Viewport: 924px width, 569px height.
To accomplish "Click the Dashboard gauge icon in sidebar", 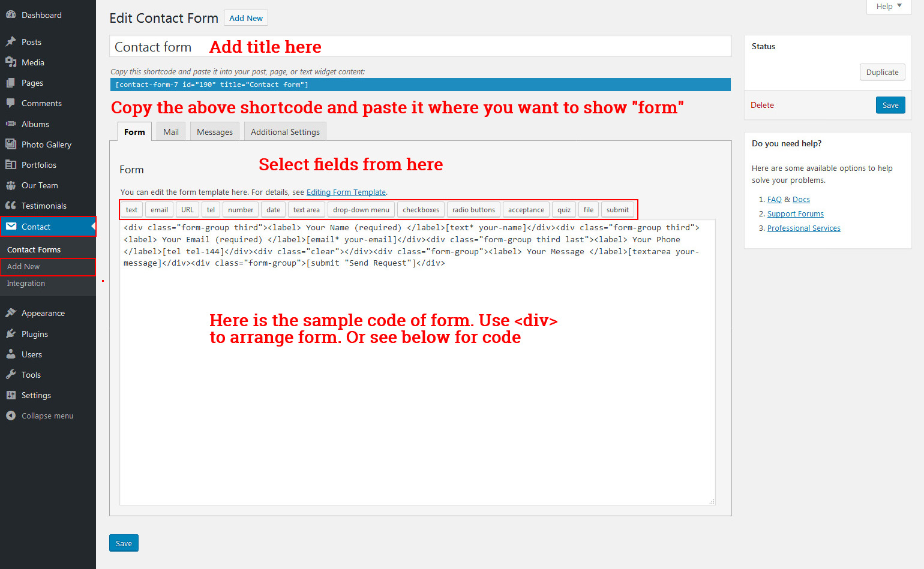I will click(11, 15).
